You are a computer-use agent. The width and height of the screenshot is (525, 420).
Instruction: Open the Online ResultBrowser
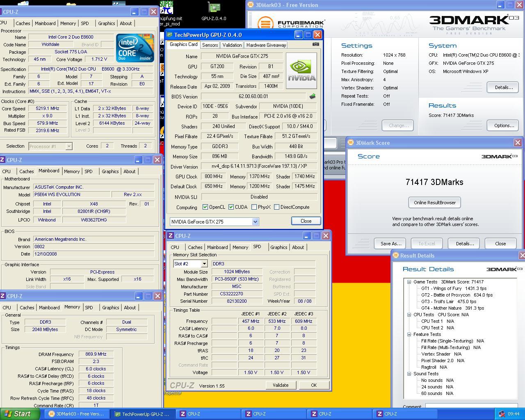tap(435, 203)
